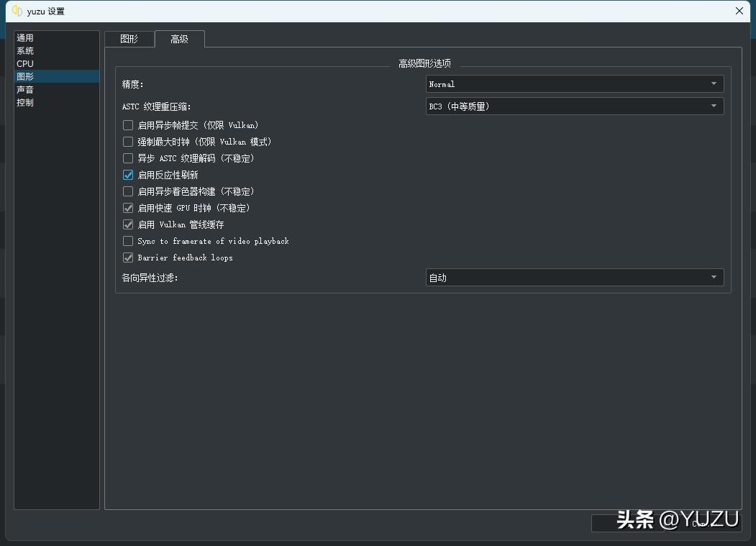
Task: Enable 异步 ASTC 纹理解码（不稳定）
Action: pos(127,158)
